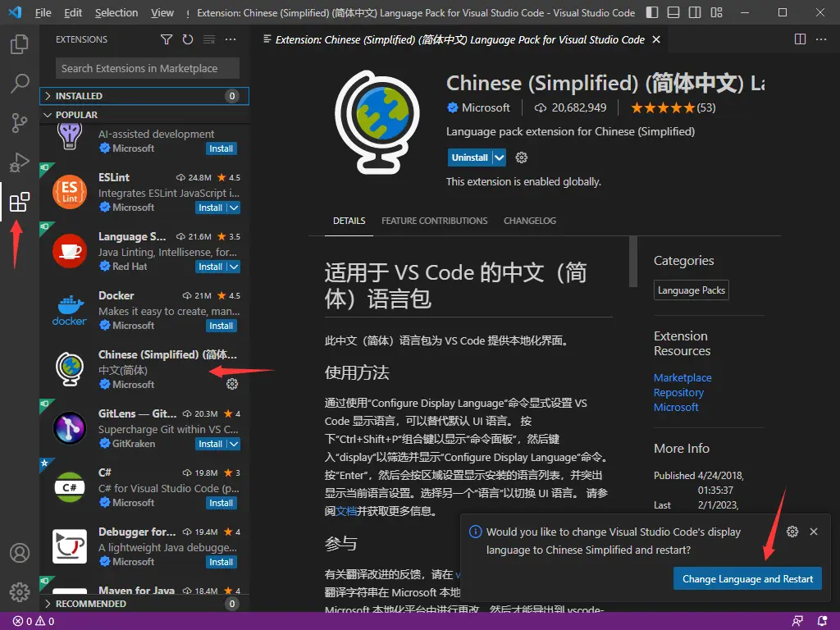Open the View menu
Viewport: 840px width, 630px height.
(x=162, y=12)
